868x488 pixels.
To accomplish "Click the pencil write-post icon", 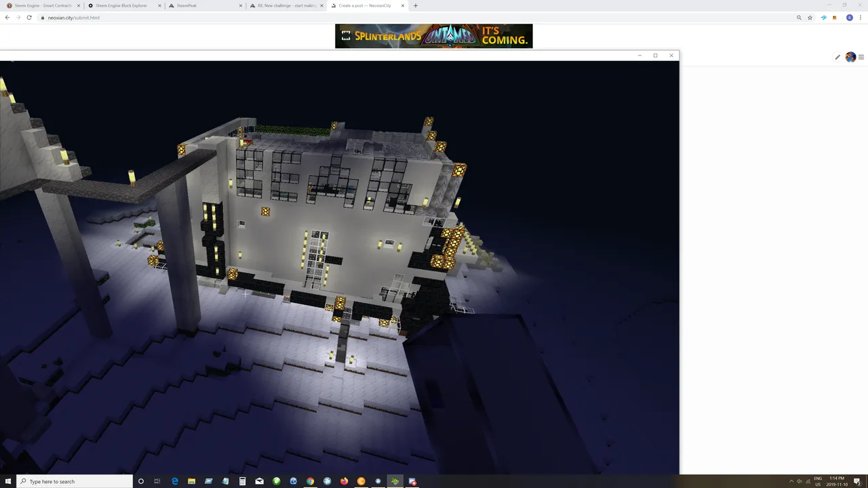I will point(837,57).
